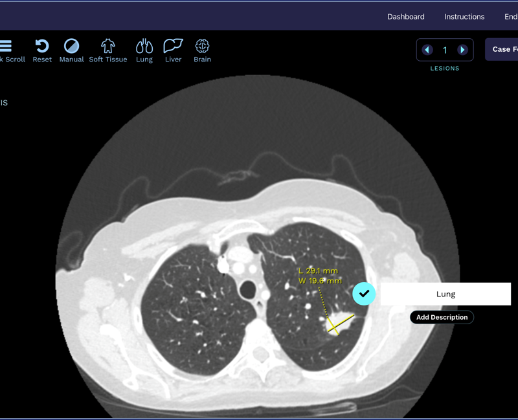518x420 pixels.
Task: Apply the Soft Tissue window preset
Action: 107,46
